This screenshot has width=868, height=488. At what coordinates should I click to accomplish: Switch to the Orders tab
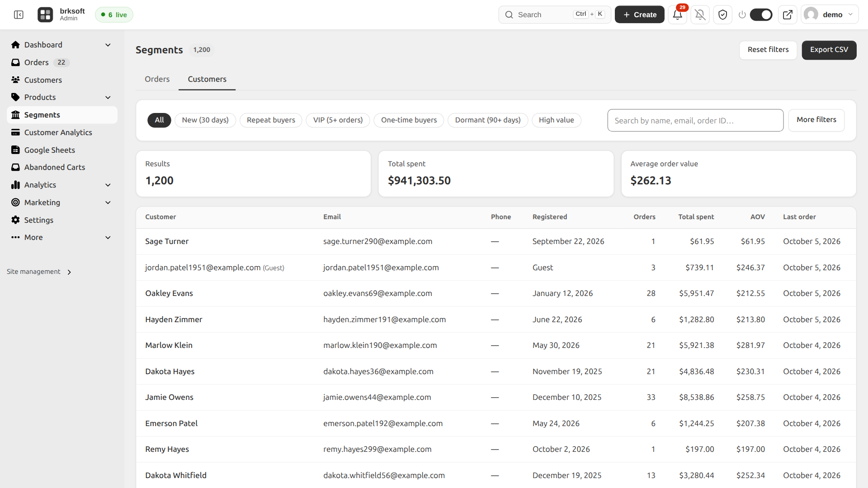point(157,79)
